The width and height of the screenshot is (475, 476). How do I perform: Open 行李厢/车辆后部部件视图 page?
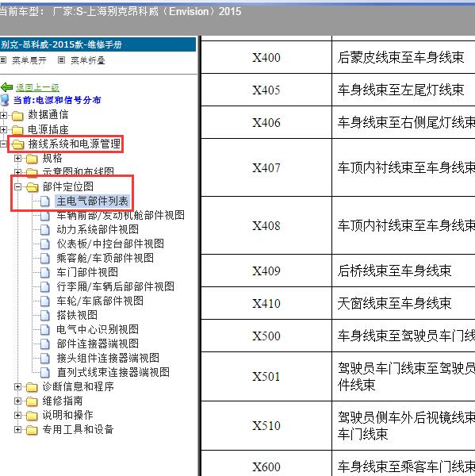pyautogui.click(x=115, y=286)
